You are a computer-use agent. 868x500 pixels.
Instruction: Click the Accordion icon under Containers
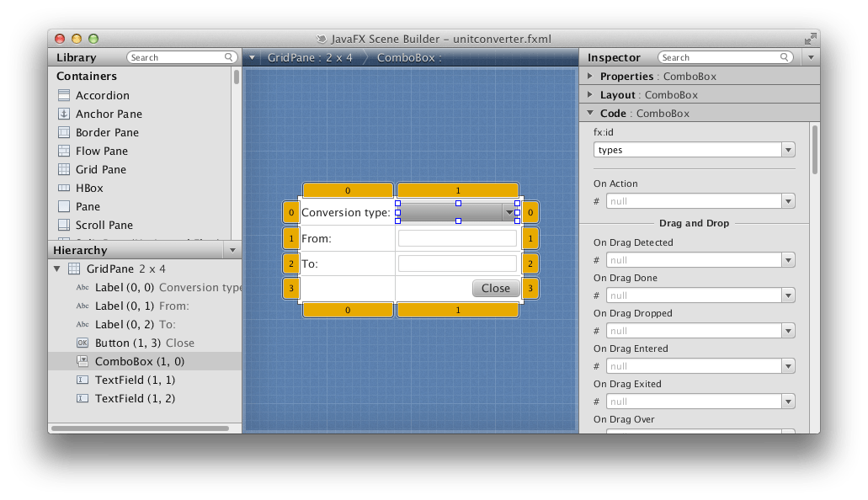(62, 95)
